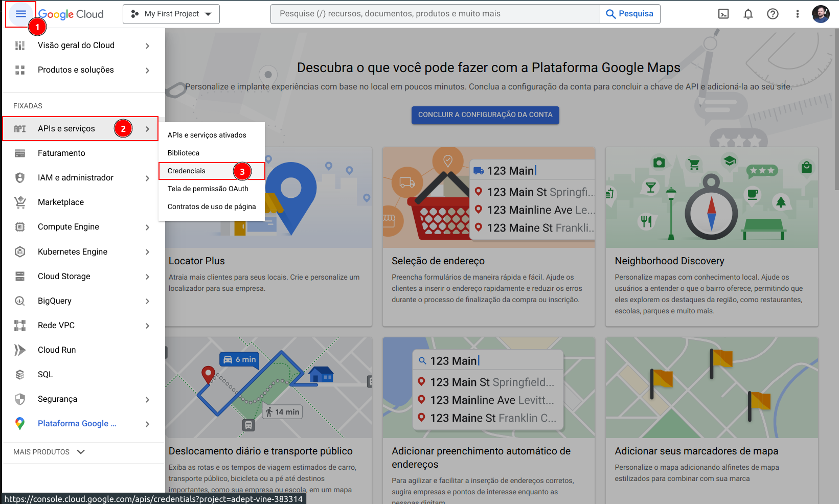
Task: Open the Locator Plus card
Action: point(268,237)
